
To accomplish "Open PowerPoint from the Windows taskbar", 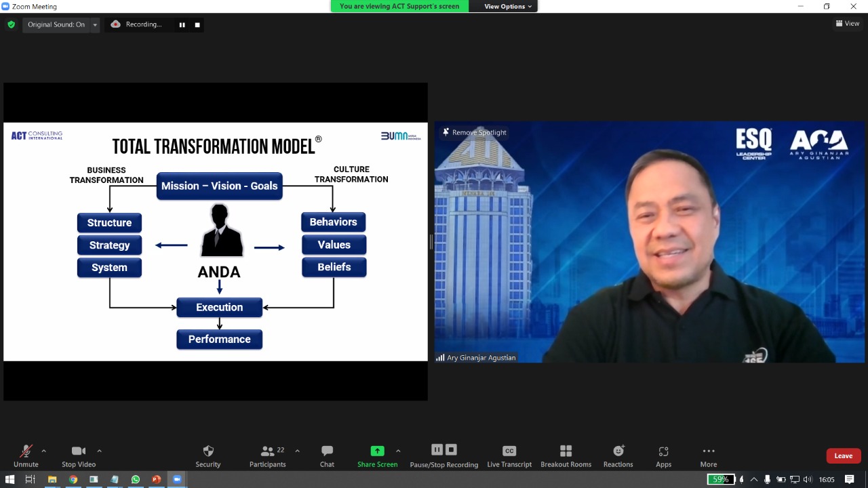I will coord(156,480).
